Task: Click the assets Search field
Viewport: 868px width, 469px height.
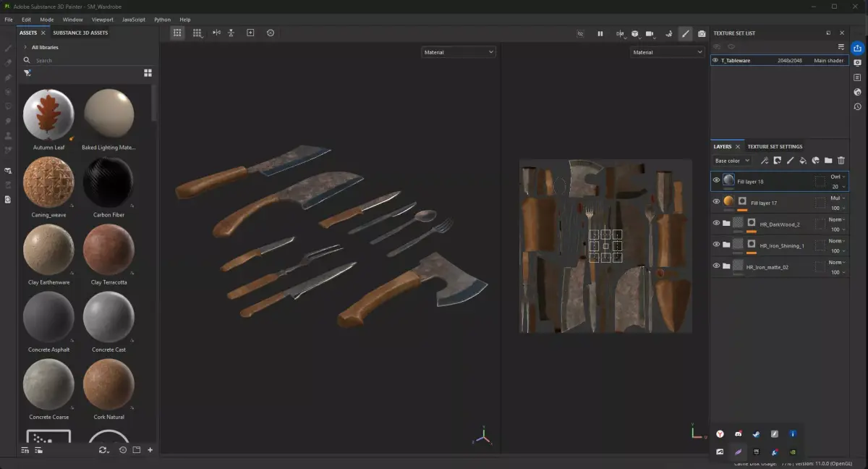Action: click(x=88, y=60)
